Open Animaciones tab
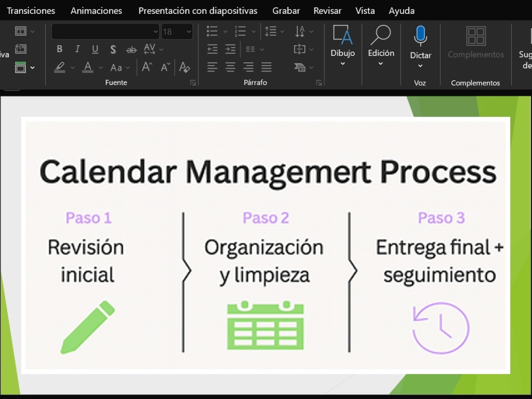The width and height of the screenshot is (532, 399). click(x=96, y=11)
